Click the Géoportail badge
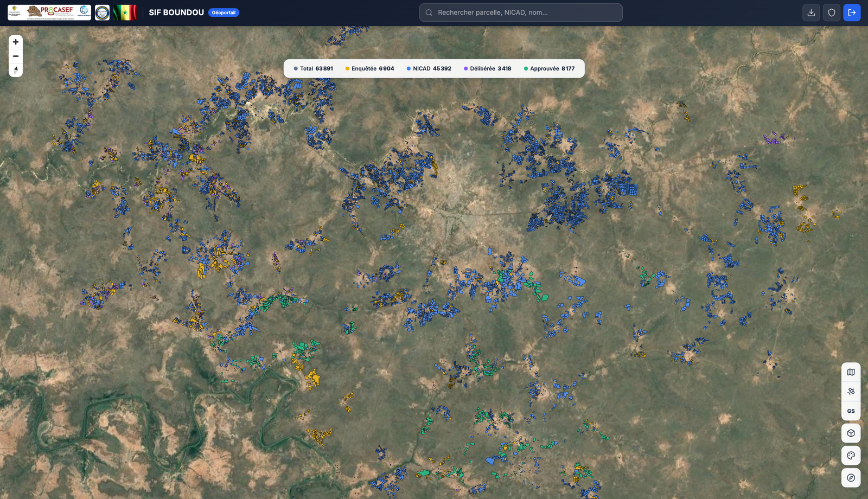Viewport: 868px width, 499px height. pos(224,12)
